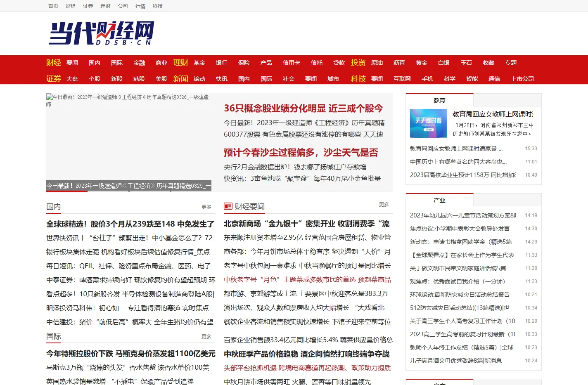
Task: Go to 滚动 in the navigation bar
Action: point(199,79)
